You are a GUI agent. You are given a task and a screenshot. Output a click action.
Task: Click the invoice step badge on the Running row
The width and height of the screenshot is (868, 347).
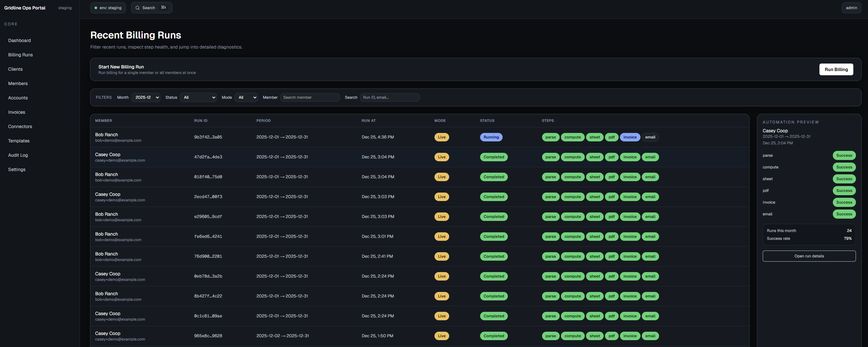click(x=630, y=137)
